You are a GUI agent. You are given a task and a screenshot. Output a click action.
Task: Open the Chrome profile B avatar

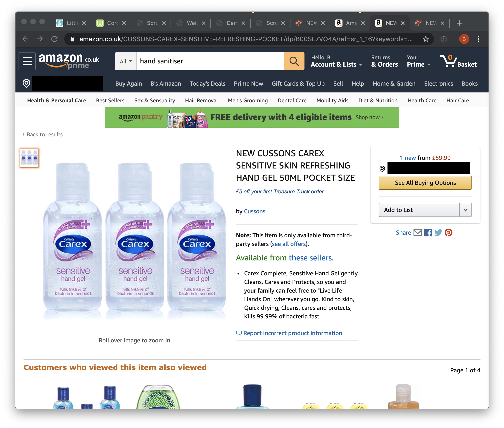coord(464,39)
